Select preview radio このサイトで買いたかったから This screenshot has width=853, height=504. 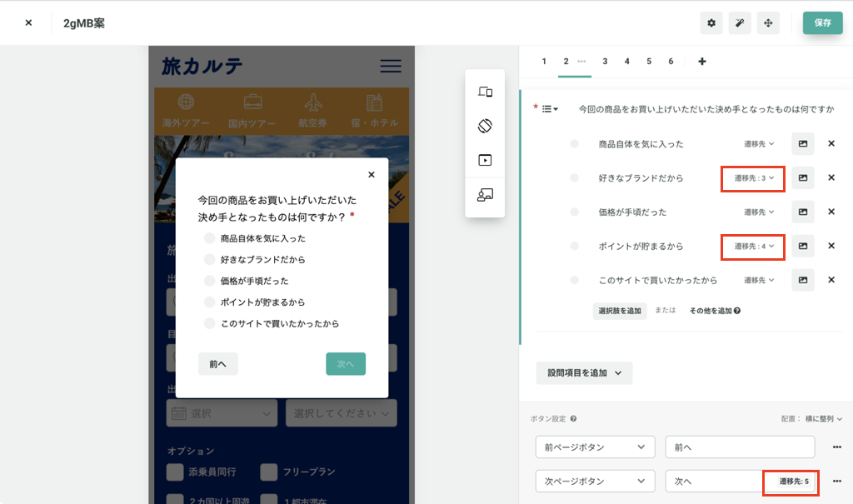click(x=209, y=323)
